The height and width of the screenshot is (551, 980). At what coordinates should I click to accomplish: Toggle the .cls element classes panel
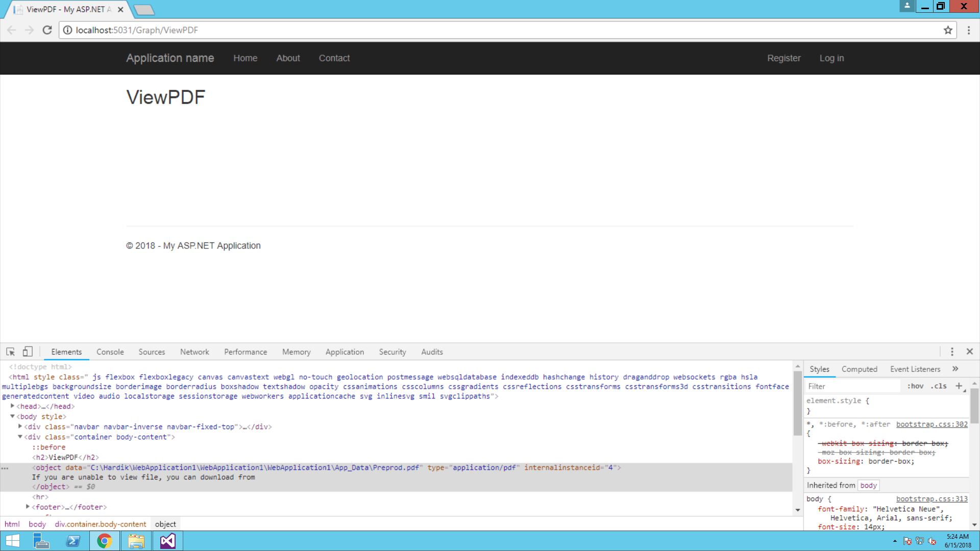pyautogui.click(x=939, y=386)
